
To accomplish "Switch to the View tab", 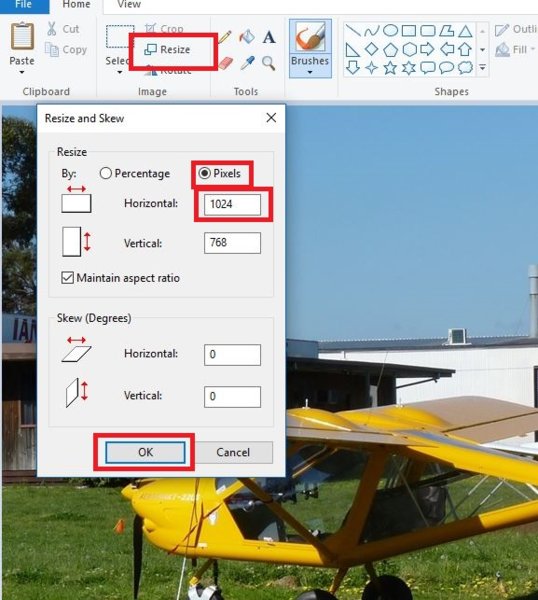I will pyautogui.click(x=129, y=5).
